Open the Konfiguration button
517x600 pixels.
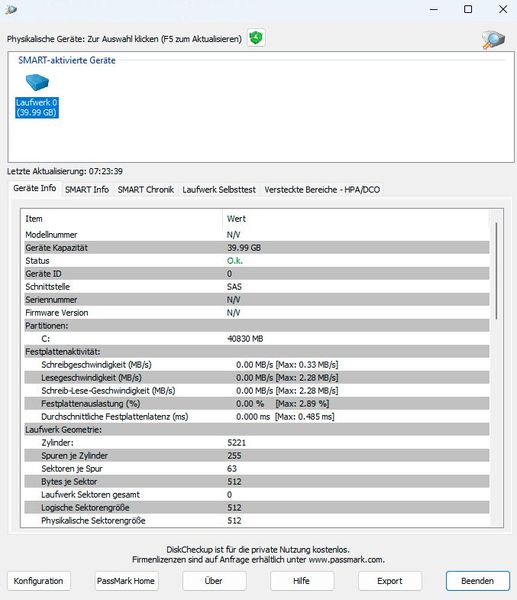[x=38, y=581]
